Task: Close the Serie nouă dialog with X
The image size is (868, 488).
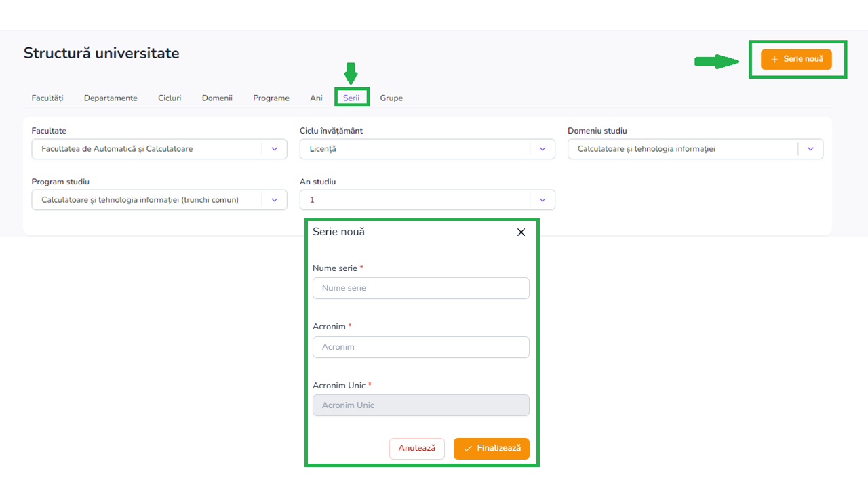Action: [x=521, y=232]
